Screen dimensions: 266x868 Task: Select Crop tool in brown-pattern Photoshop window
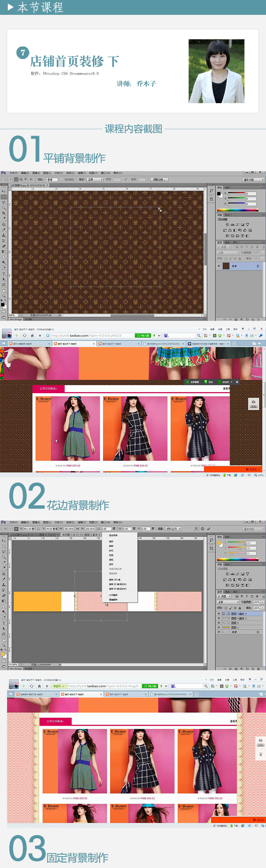click(4, 213)
